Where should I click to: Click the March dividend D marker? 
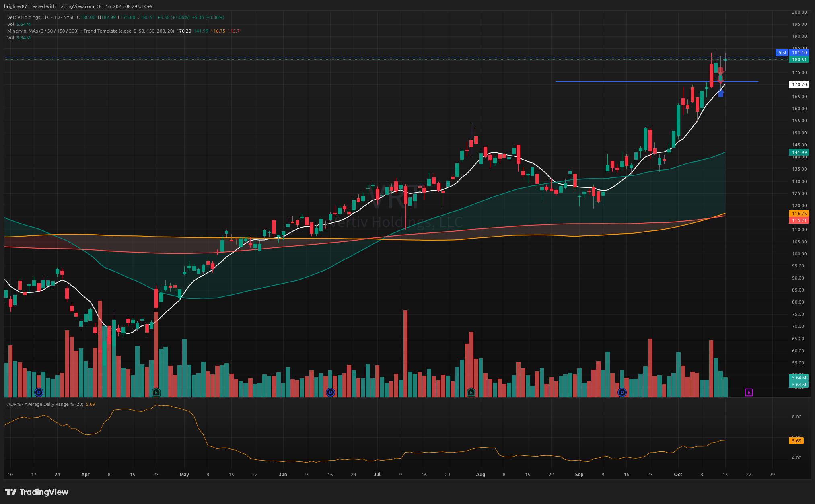click(39, 392)
